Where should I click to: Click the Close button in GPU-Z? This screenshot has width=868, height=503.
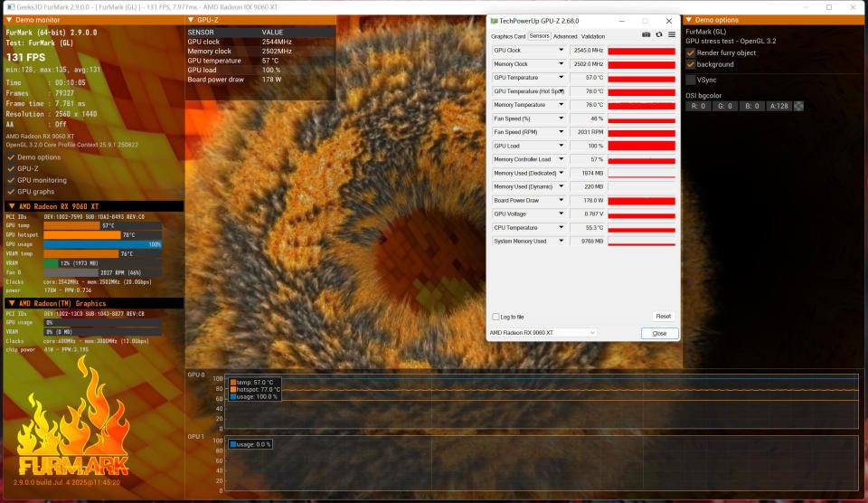[659, 333]
